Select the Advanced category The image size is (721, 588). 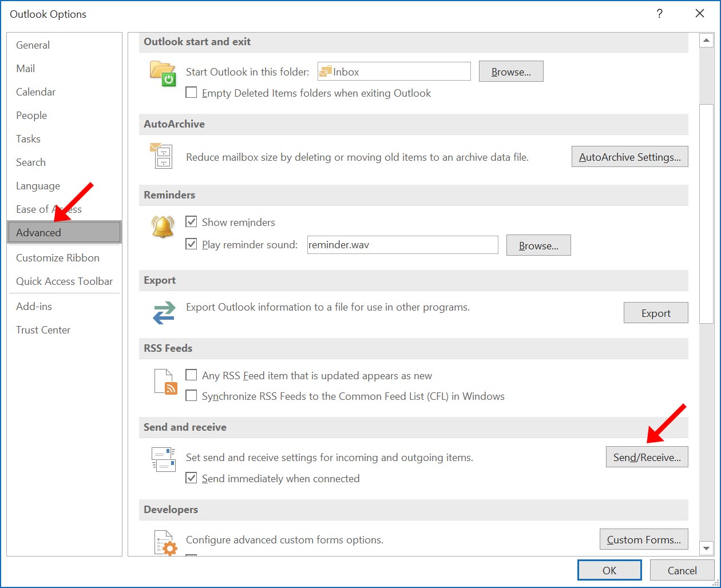point(64,233)
